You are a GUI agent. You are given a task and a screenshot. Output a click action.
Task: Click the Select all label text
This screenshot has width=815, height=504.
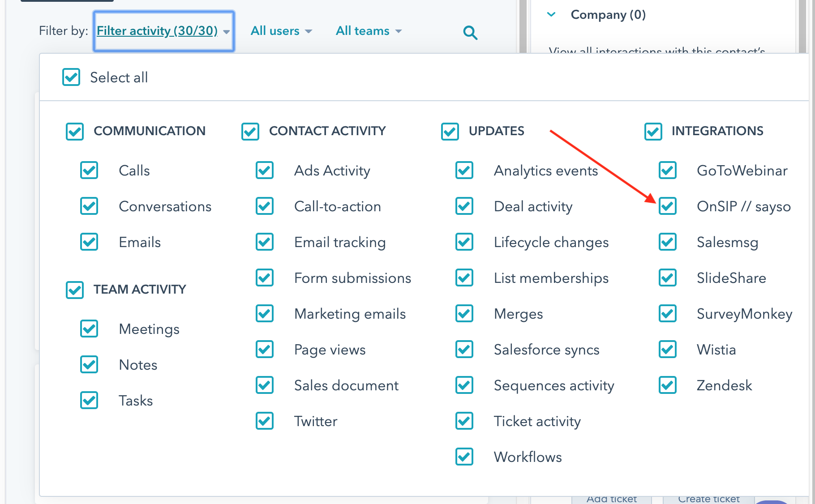(x=119, y=77)
